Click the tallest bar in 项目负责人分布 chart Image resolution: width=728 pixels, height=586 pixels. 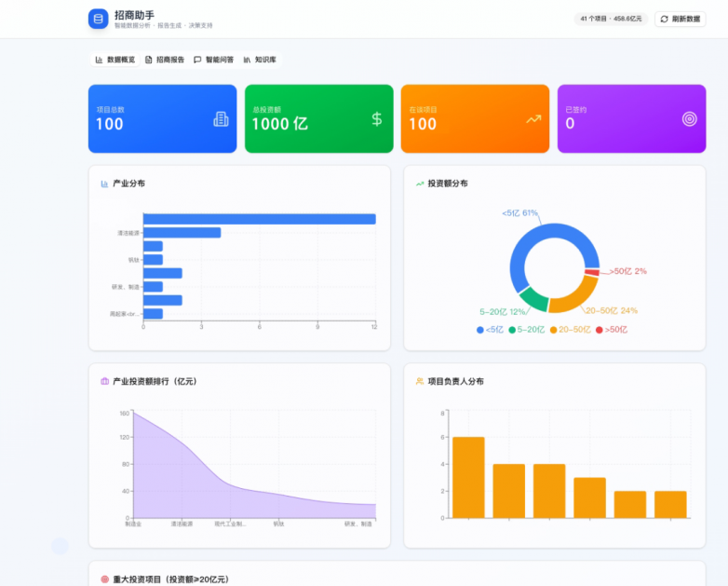point(468,477)
